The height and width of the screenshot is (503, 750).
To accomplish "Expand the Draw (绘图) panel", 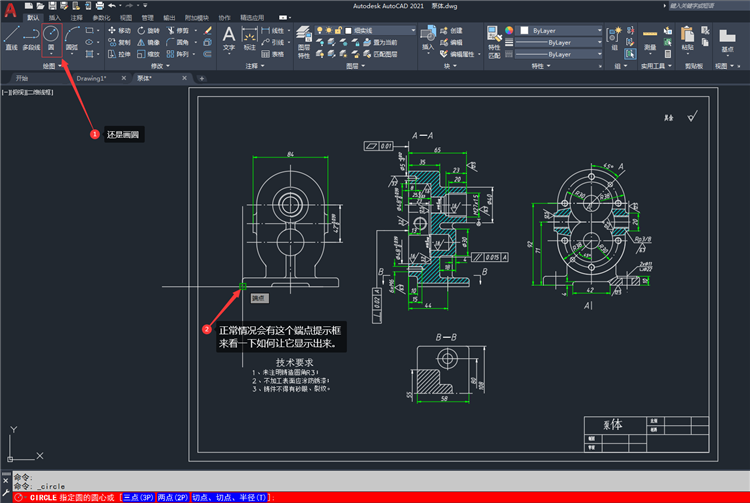I will click(52, 66).
